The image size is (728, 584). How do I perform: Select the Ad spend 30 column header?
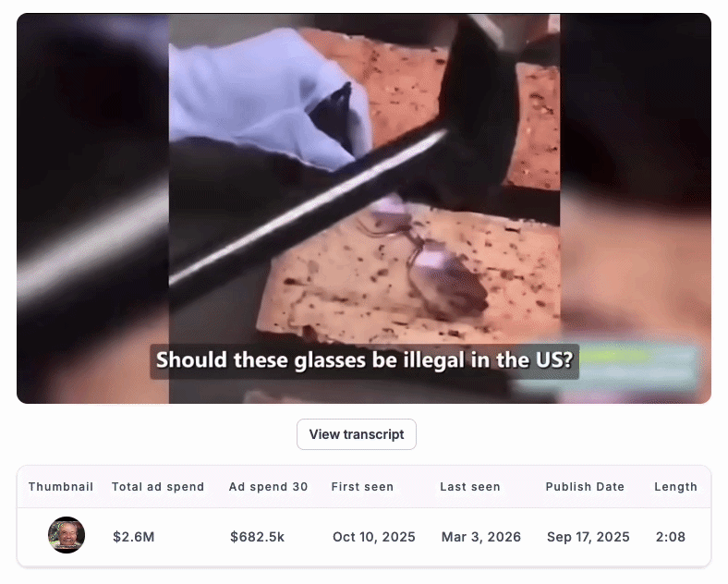[268, 486]
